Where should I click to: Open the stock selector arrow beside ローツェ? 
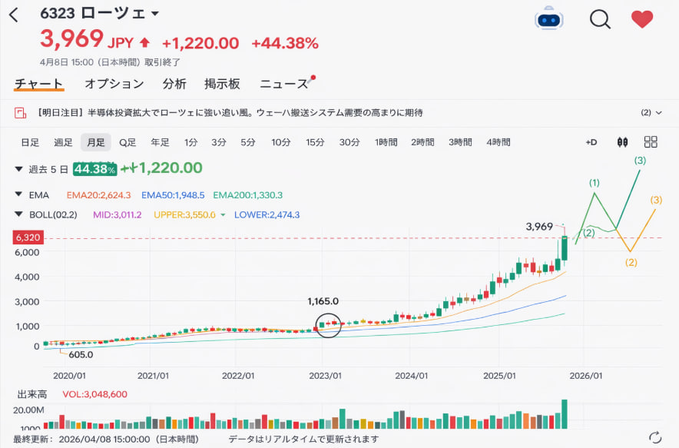tap(155, 13)
